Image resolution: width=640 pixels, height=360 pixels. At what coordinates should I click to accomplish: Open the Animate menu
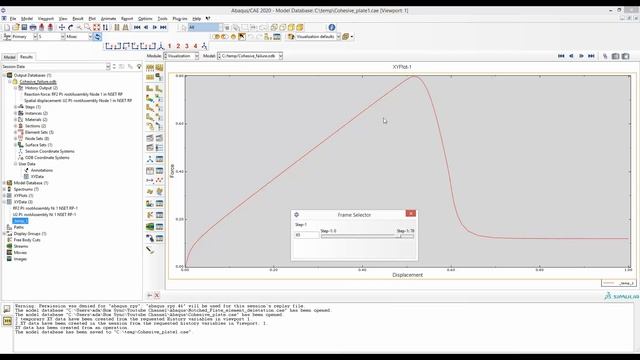(108, 18)
